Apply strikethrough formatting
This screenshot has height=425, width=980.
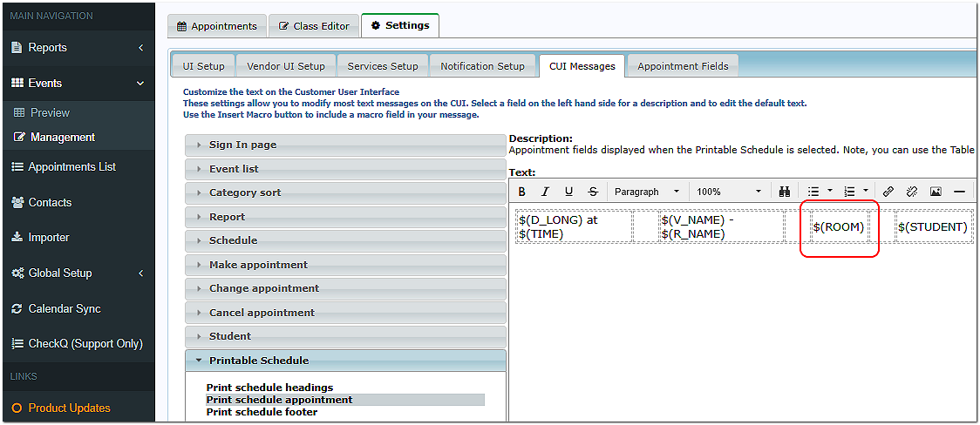pos(593,192)
